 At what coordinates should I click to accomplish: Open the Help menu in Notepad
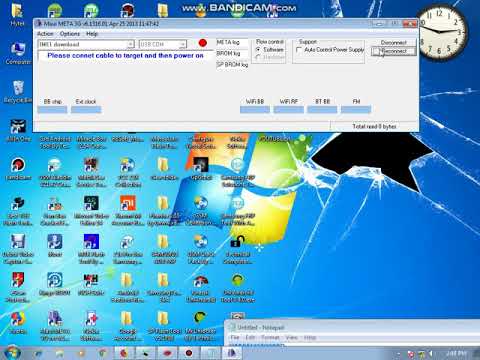(310, 337)
